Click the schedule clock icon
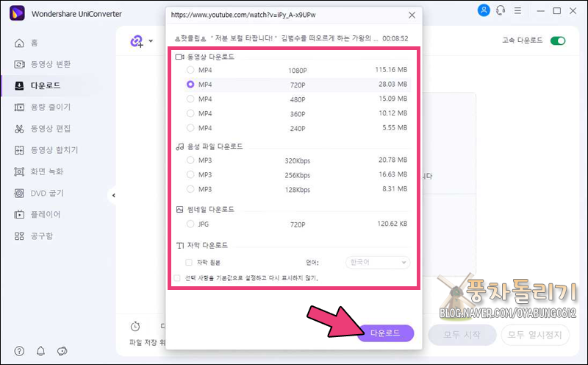 [135, 326]
